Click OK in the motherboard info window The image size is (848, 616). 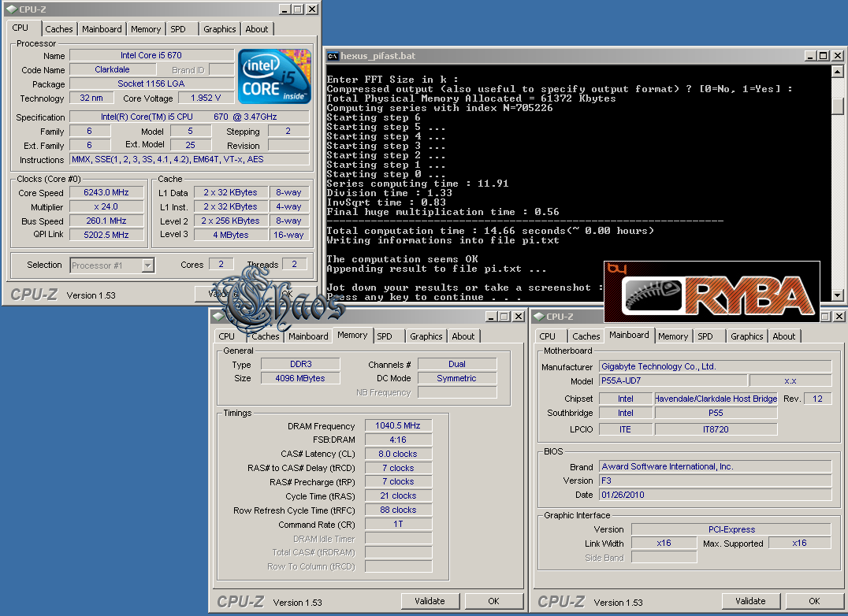814,601
